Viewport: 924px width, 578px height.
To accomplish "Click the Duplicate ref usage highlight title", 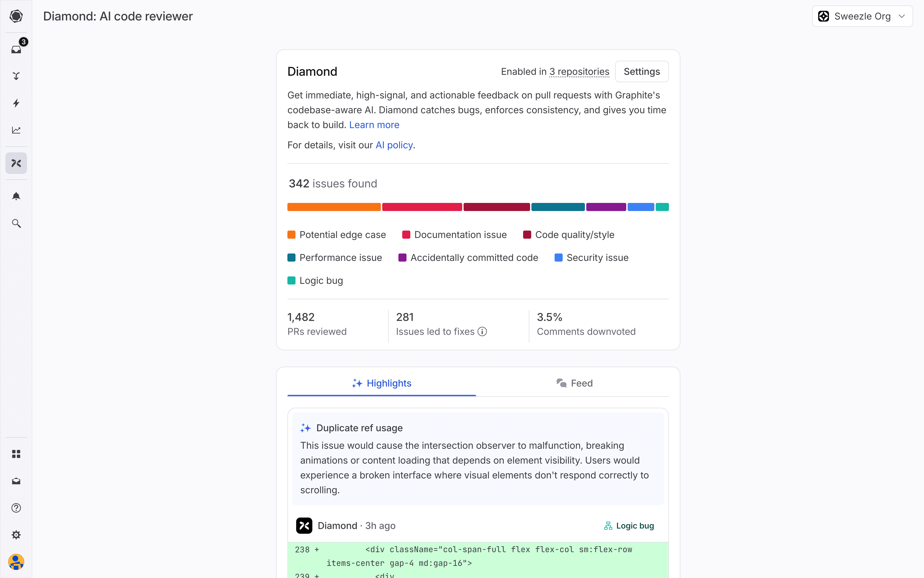I will [359, 428].
